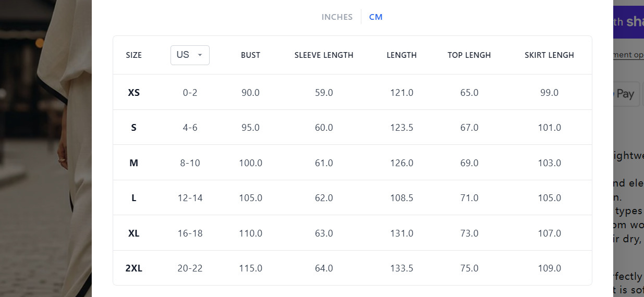Click the Pay button behind the chart
This screenshot has width=644, height=297.
point(628,94)
